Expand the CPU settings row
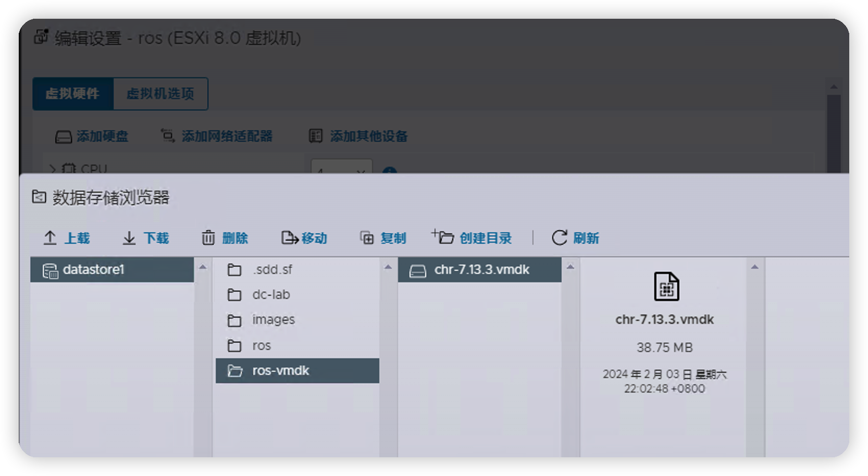Viewport: 868px width, 476px height. (x=52, y=169)
